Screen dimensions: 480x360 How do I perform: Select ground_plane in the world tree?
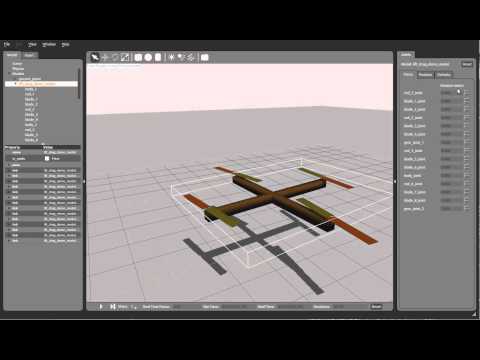[x=30, y=79]
